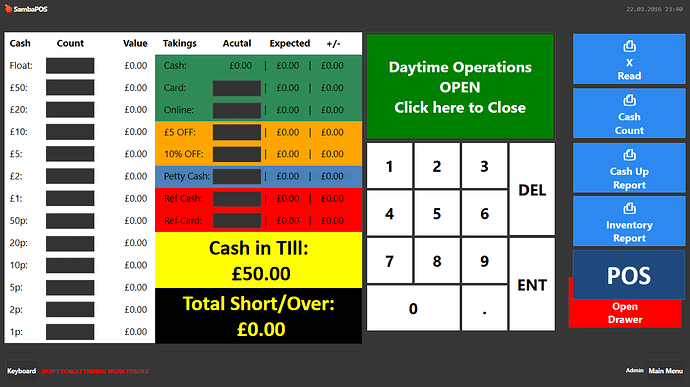Select the £2 count field
Screen dimensions: 690x387
(x=70, y=176)
